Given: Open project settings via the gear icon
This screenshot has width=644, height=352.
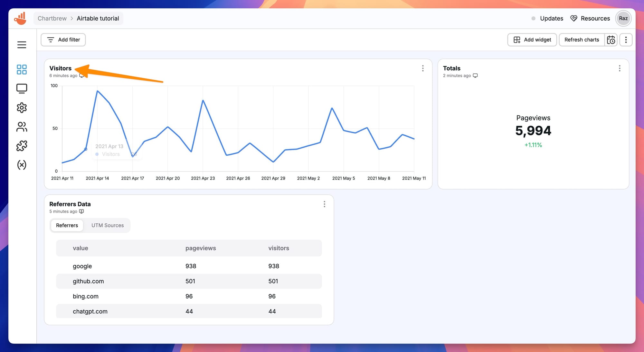Looking at the screenshot, I should 21,107.
